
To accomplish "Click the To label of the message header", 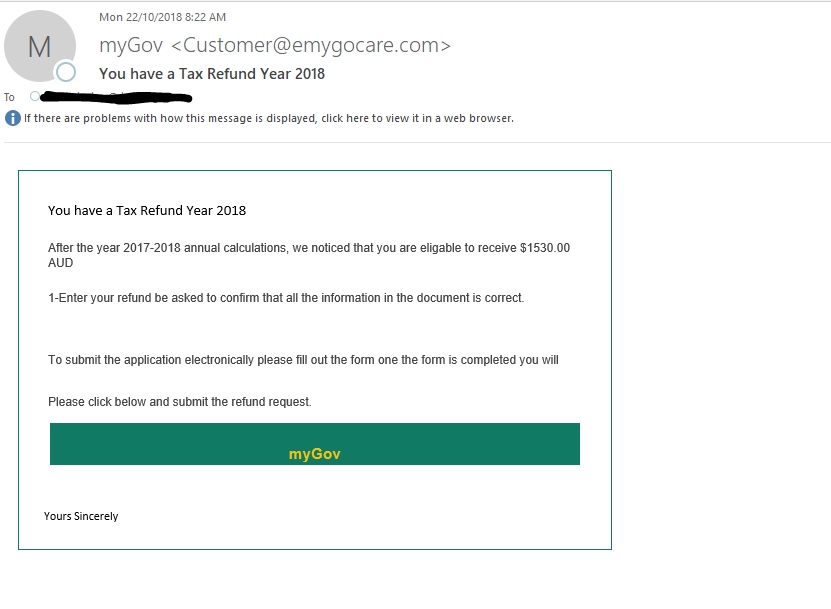I will click(9, 97).
